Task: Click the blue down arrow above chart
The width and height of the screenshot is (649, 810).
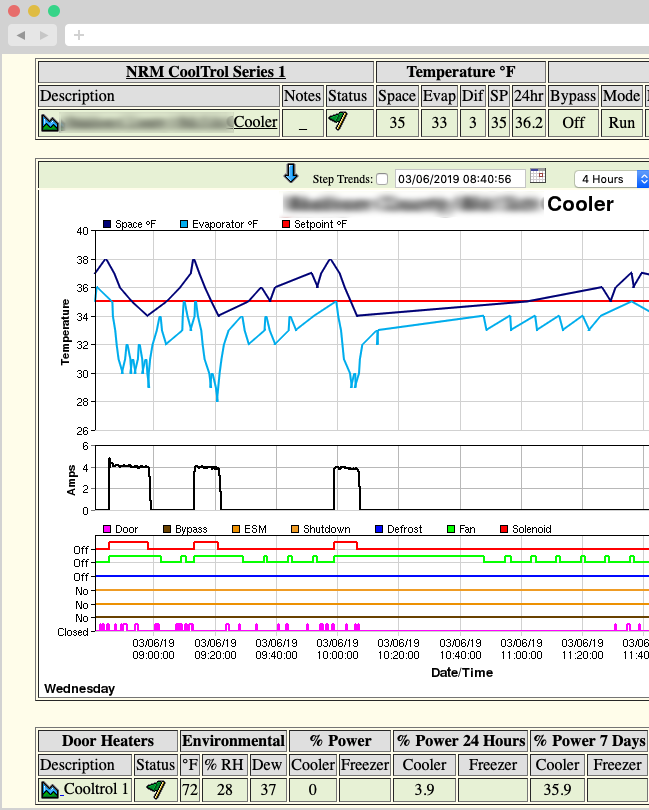Action: pyautogui.click(x=291, y=174)
